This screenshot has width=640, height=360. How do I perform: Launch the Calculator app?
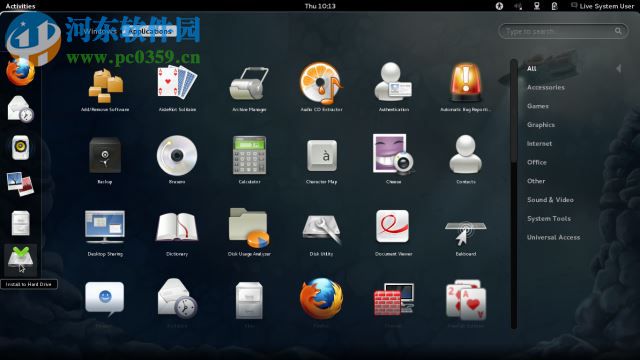pyautogui.click(x=249, y=155)
